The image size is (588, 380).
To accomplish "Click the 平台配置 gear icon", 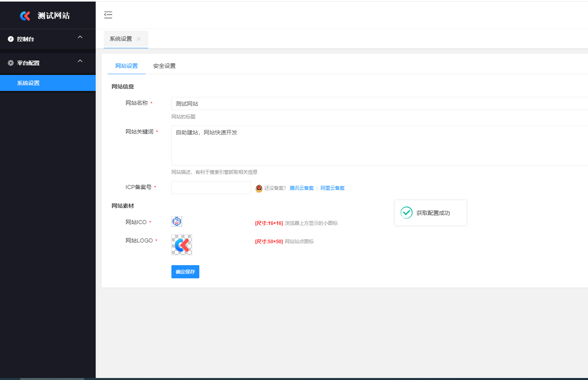I will [x=11, y=63].
